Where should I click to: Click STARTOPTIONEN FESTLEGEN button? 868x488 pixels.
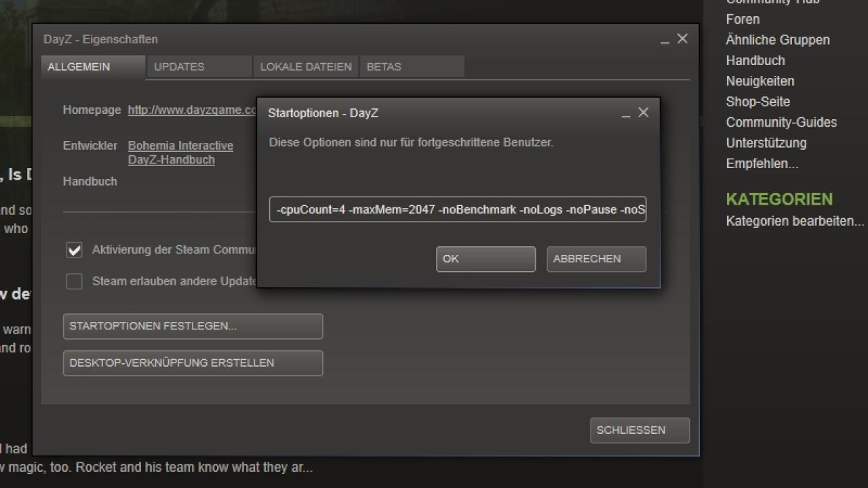point(193,326)
